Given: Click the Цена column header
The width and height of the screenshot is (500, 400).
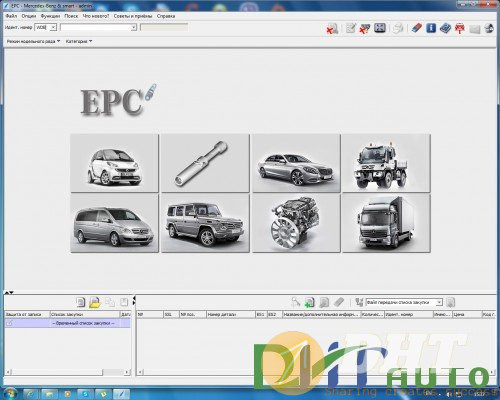Looking at the screenshot, I should point(466,314).
